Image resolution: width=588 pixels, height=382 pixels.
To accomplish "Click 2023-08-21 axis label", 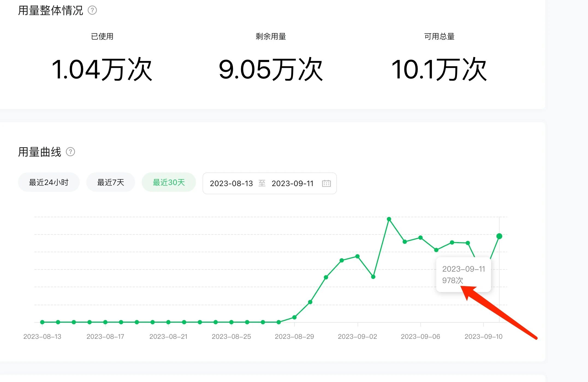I will [168, 337].
